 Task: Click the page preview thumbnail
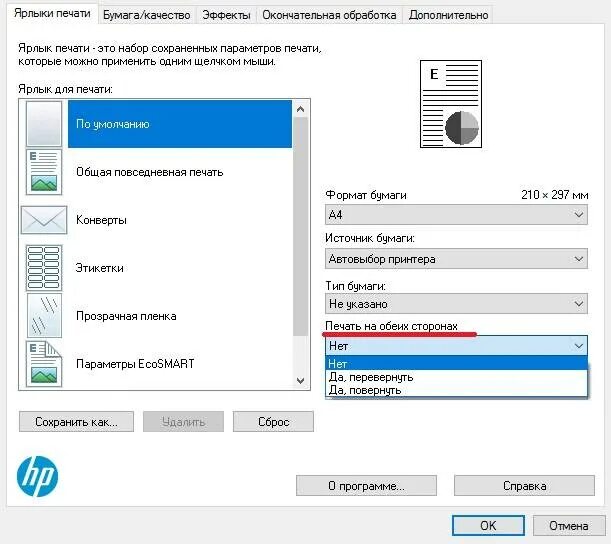pyautogui.click(x=451, y=104)
